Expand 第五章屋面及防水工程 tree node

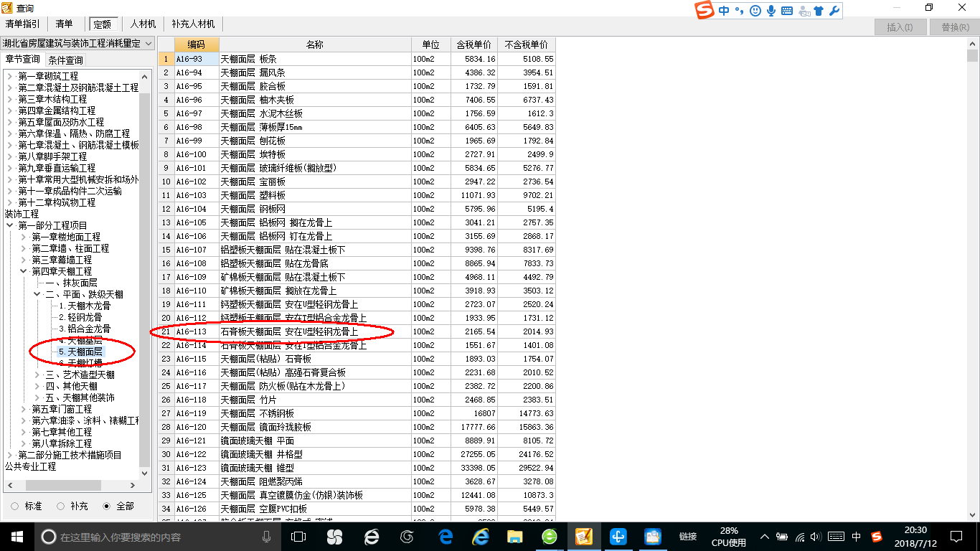[9, 122]
